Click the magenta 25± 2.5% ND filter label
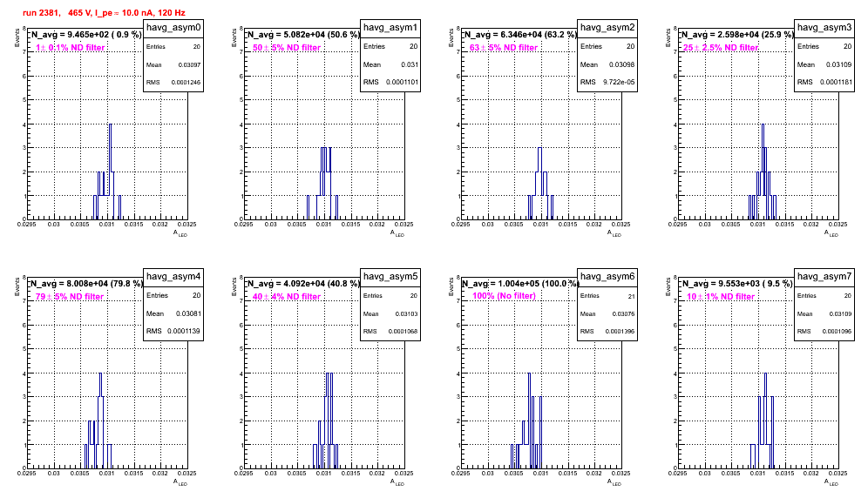Image resolution: width=868 pixels, height=498 pixels. (721, 48)
